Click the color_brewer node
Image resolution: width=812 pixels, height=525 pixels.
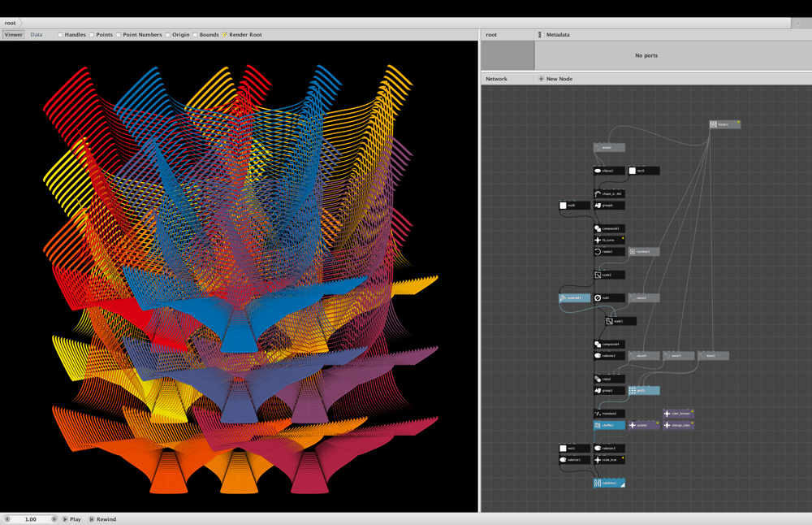click(678, 414)
